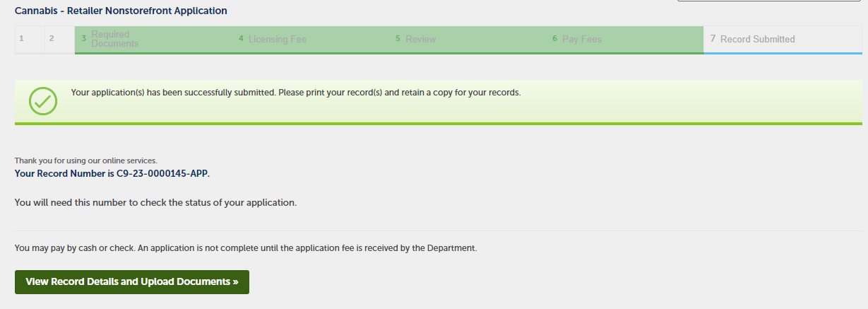Select the Licensing Fee step
Image resolution: width=868 pixels, height=309 pixels.
point(277,40)
